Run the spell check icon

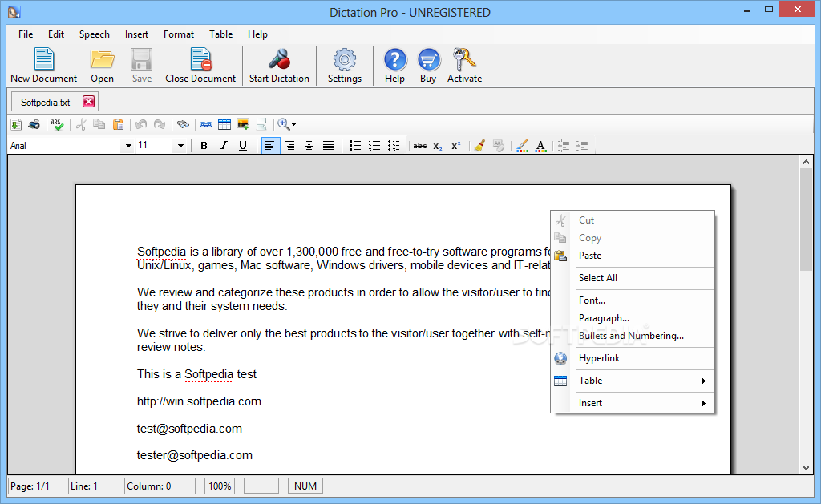57,124
